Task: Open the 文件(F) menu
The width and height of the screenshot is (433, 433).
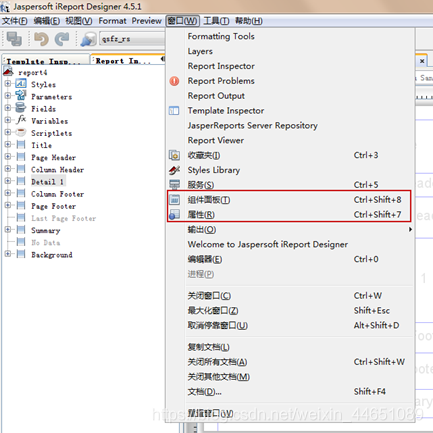Action: pyautogui.click(x=15, y=21)
